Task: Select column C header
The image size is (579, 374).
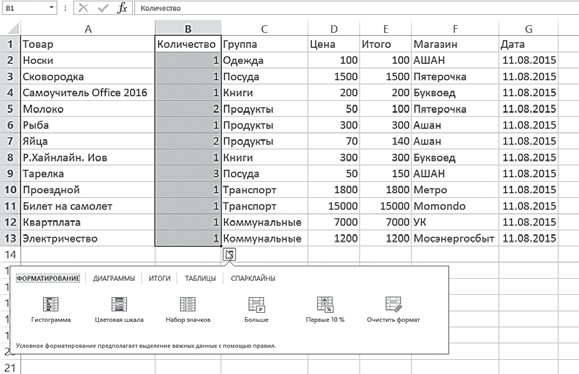Action: tap(264, 29)
